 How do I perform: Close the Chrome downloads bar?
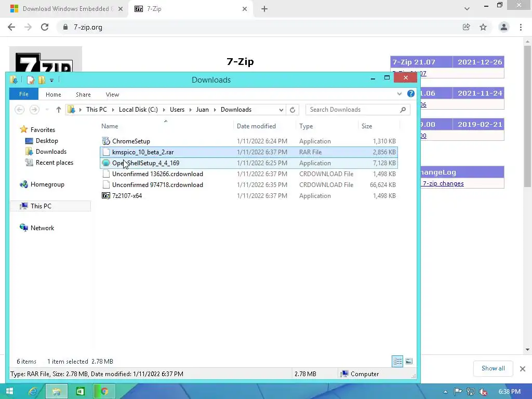coord(523,368)
